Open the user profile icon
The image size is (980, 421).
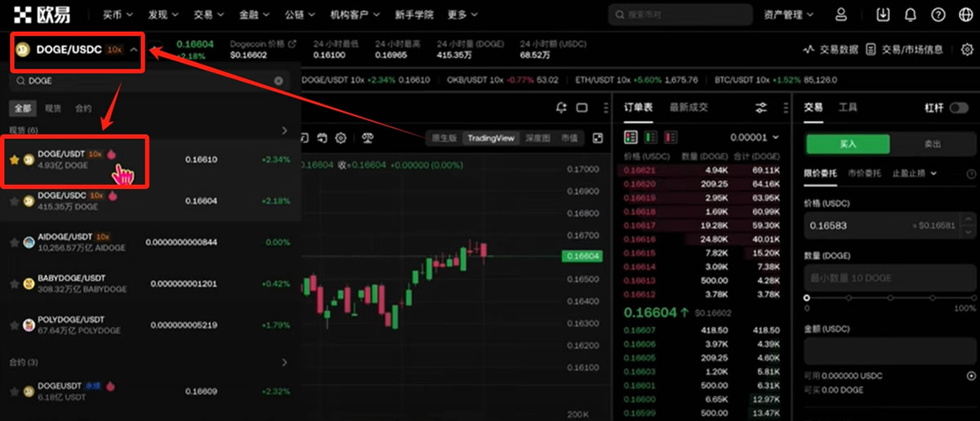(x=841, y=15)
